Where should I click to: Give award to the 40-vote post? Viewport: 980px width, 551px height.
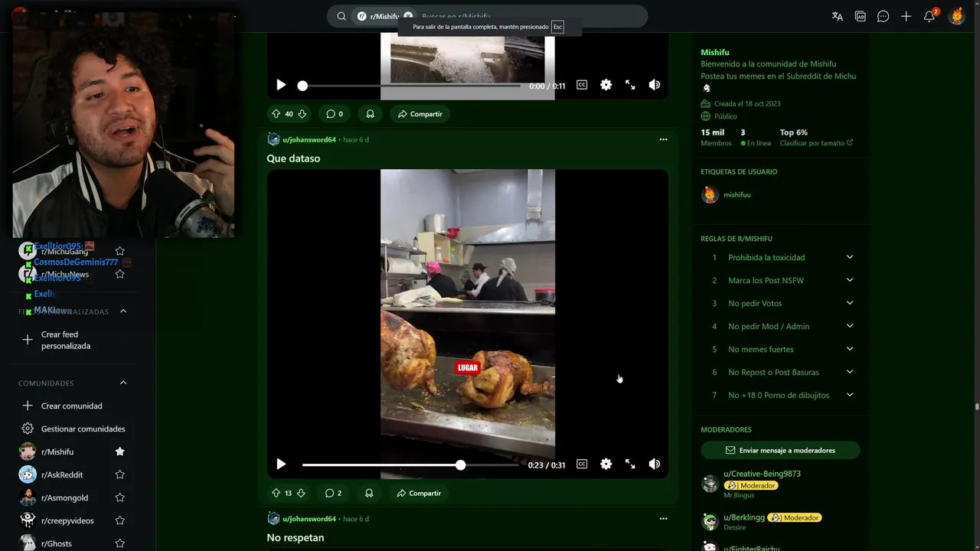370,113
